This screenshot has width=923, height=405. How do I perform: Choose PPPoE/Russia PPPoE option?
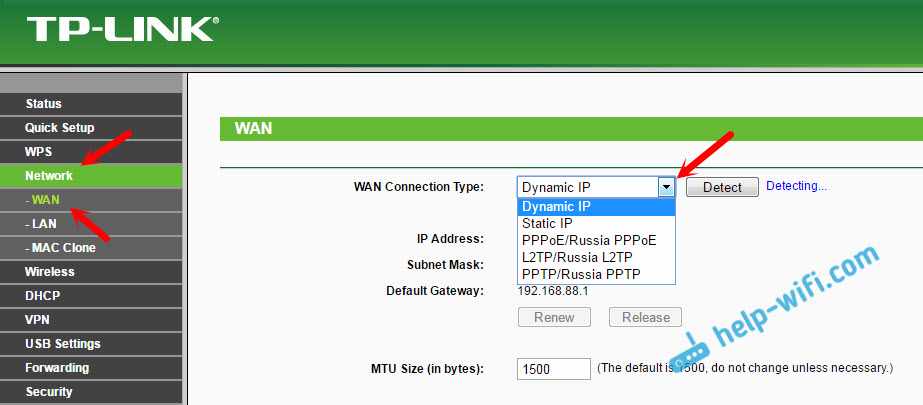[596, 241]
